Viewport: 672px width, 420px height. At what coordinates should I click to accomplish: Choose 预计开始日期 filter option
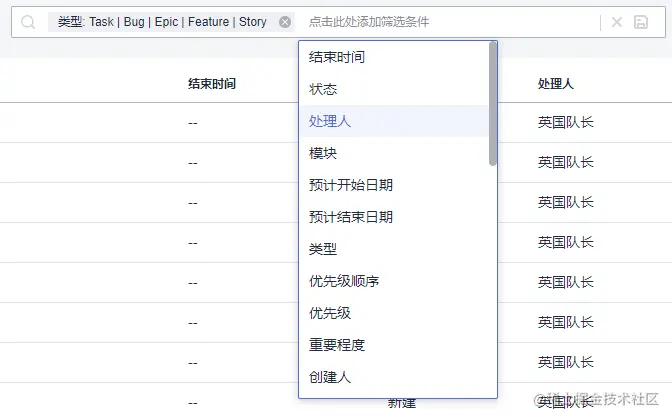[x=394, y=185]
